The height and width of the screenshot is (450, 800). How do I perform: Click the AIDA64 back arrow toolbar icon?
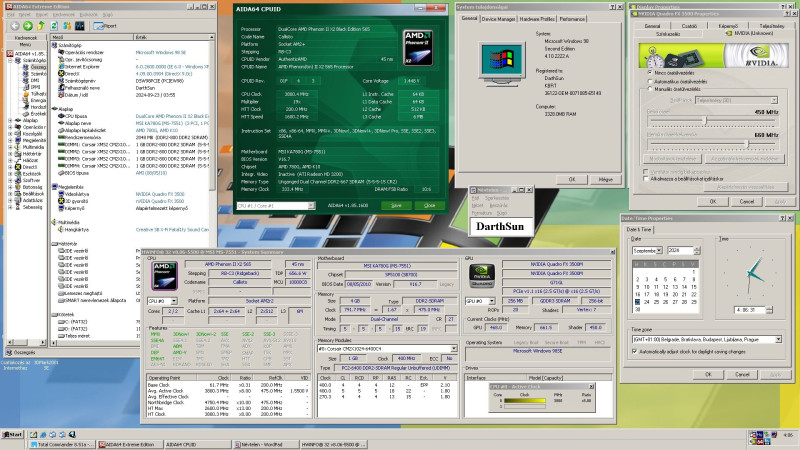click(x=15, y=26)
